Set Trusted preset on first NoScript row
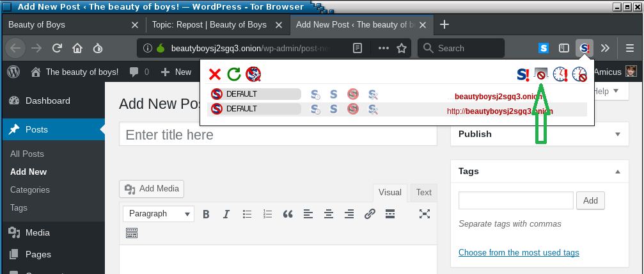 (x=333, y=95)
